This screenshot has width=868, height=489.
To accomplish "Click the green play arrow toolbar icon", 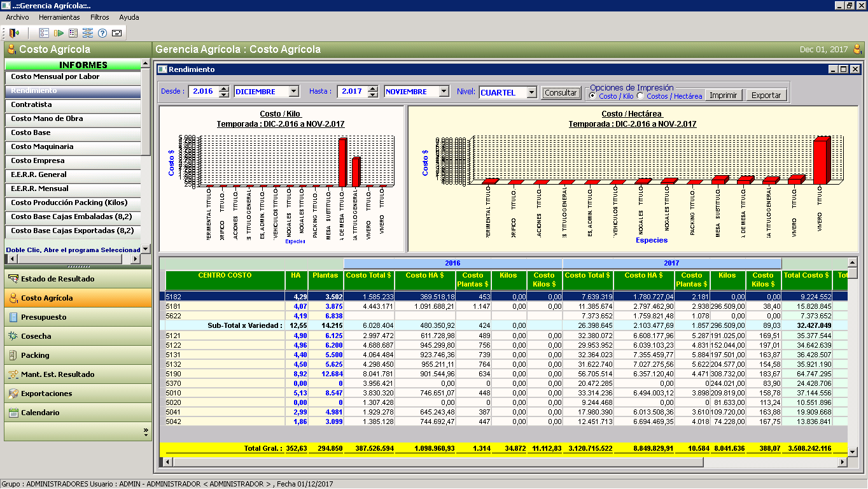I will point(59,33).
